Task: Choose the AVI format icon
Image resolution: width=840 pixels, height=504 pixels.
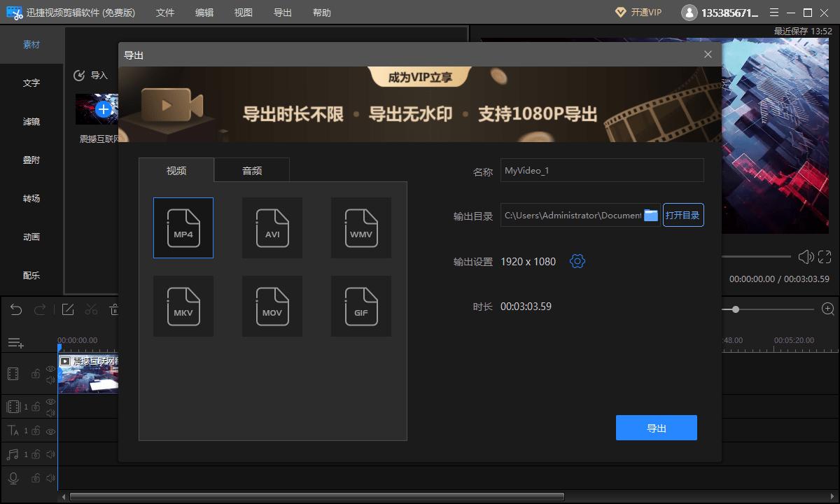Action: [x=272, y=227]
